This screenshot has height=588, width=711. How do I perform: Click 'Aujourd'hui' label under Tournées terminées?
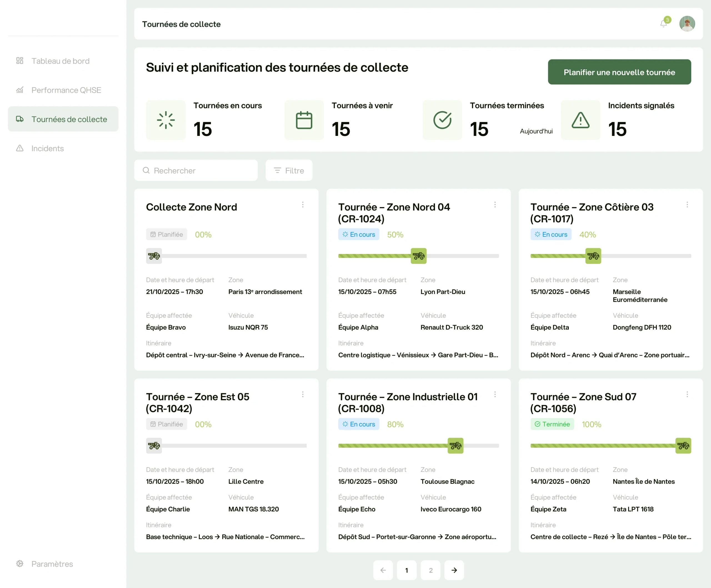536,131
